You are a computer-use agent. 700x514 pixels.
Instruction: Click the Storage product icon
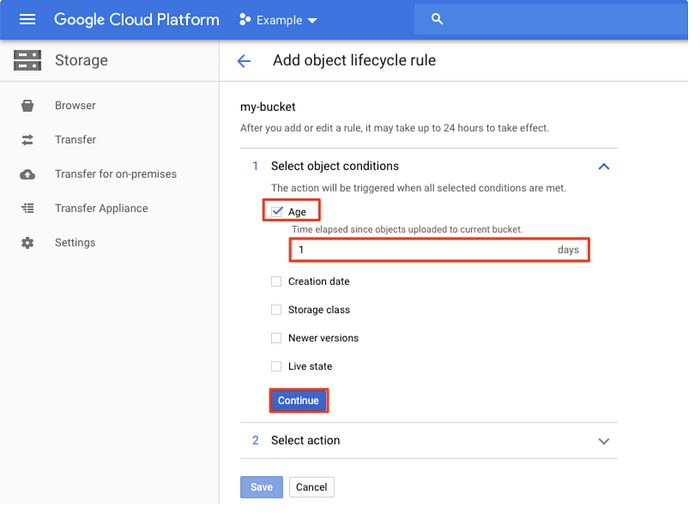pos(28,60)
